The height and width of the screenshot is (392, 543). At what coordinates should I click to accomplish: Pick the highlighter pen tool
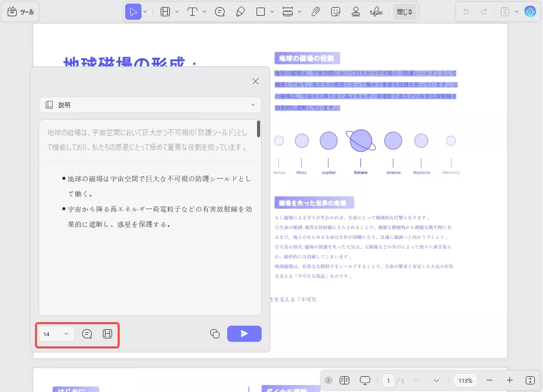tap(240, 11)
